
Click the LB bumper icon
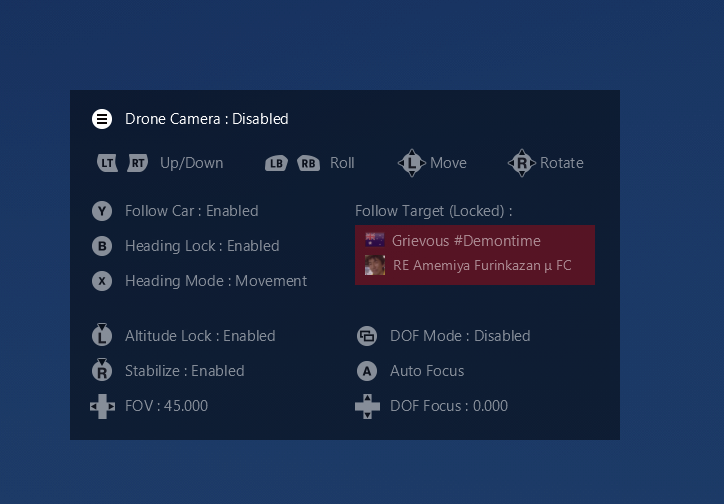click(277, 163)
